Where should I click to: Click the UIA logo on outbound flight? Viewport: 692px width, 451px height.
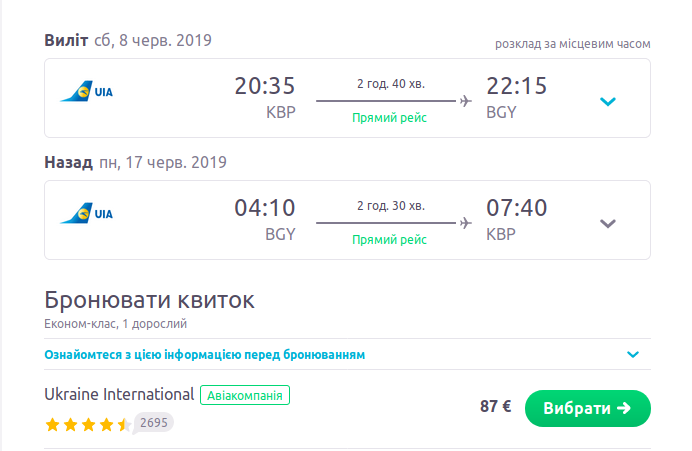86,93
